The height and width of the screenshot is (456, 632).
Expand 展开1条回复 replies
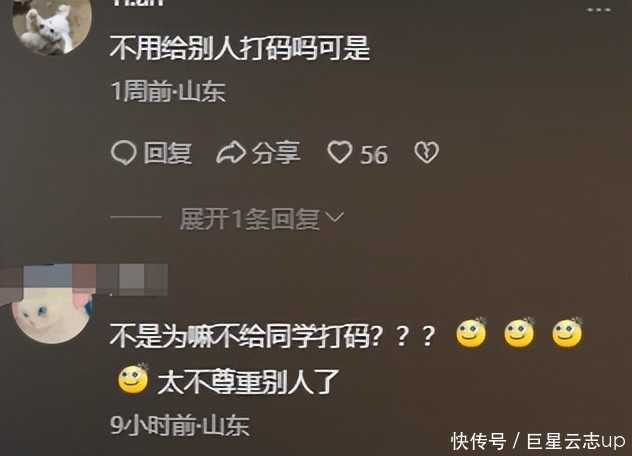[x=250, y=219]
